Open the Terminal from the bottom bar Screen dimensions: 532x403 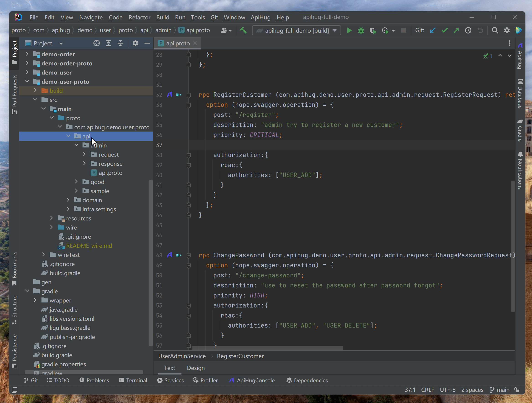point(133,380)
